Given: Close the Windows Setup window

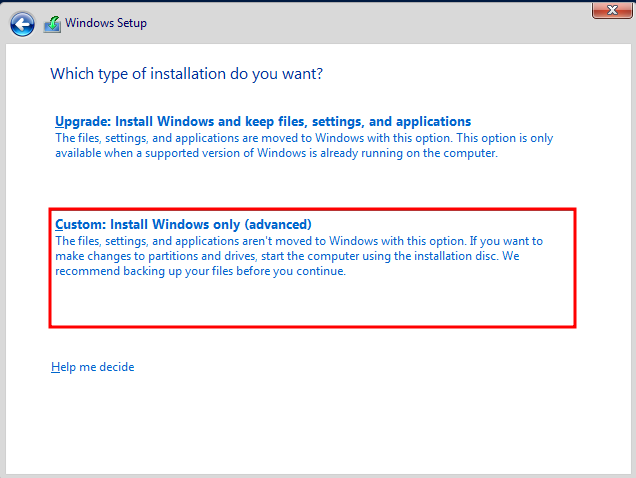Looking at the screenshot, I should pyautogui.click(x=610, y=10).
